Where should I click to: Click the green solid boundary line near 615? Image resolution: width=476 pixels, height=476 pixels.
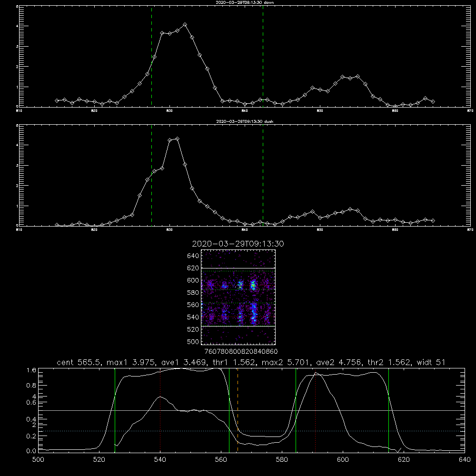pyautogui.click(x=388, y=410)
